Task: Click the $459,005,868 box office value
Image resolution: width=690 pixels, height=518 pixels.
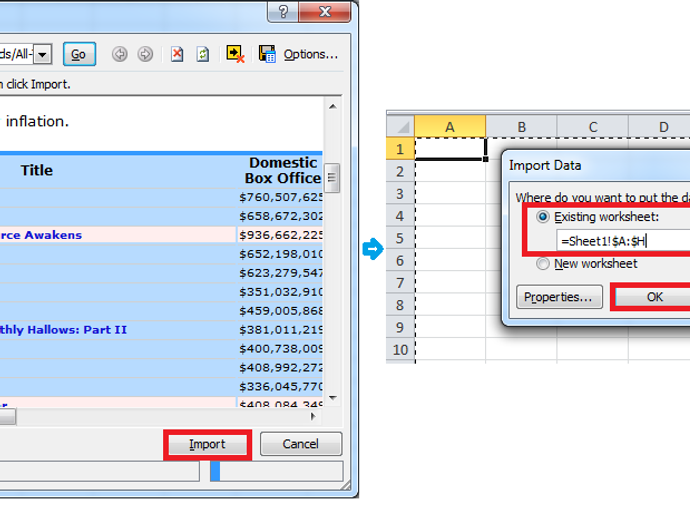Action: (281, 311)
